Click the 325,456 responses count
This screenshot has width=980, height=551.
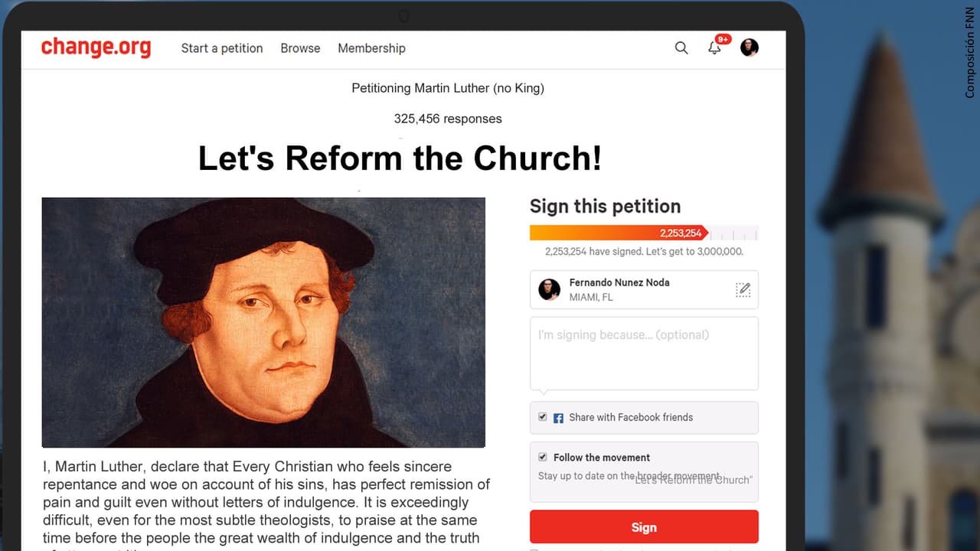[x=448, y=119]
